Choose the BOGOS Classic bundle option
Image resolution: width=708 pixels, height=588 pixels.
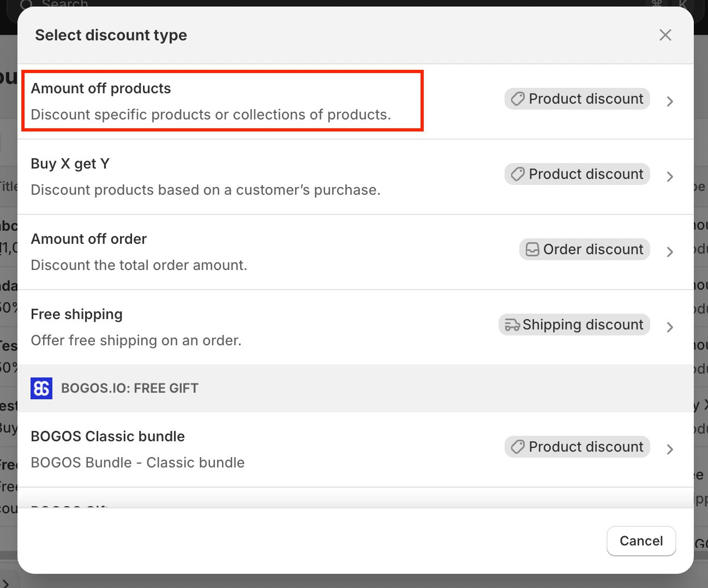tap(218, 449)
